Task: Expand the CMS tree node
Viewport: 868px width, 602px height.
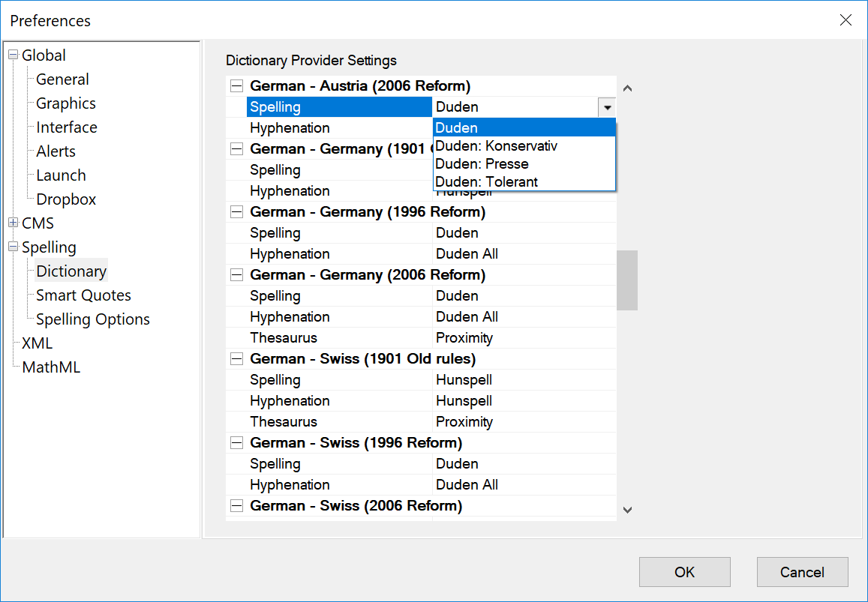Action: tap(13, 223)
